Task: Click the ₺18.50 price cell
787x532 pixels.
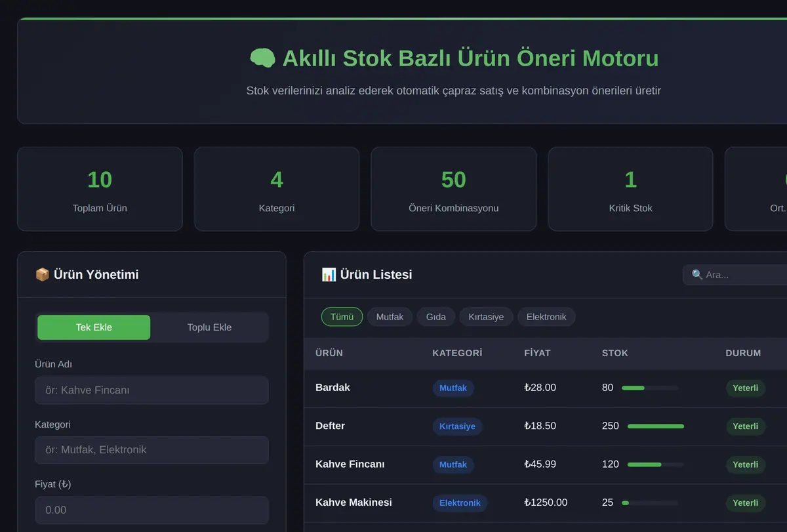Action: click(540, 426)
